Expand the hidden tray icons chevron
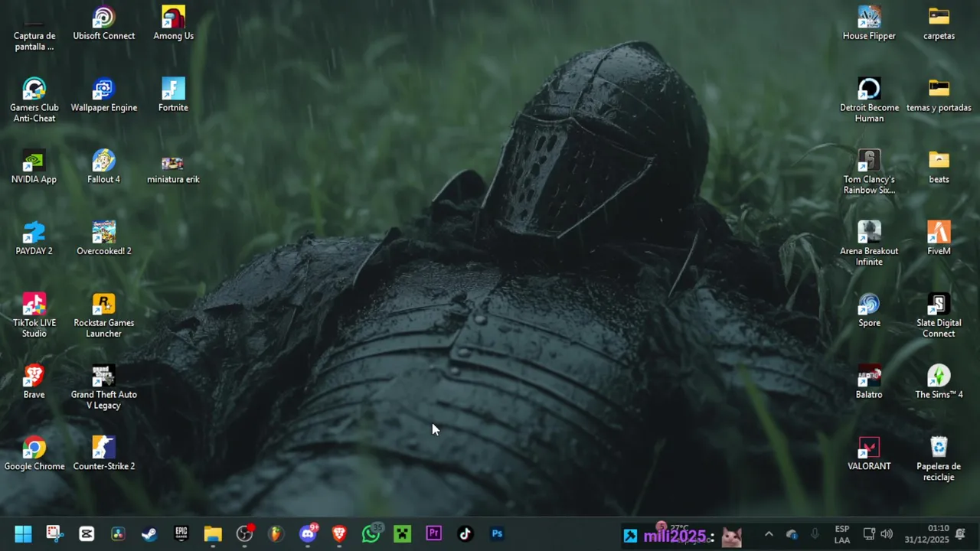Screen dimensions: 980x551 click(x=769, y=534)
